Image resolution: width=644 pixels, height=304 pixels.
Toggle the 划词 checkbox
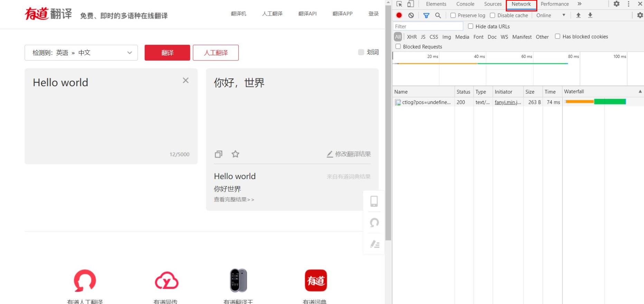pos(361,52)
